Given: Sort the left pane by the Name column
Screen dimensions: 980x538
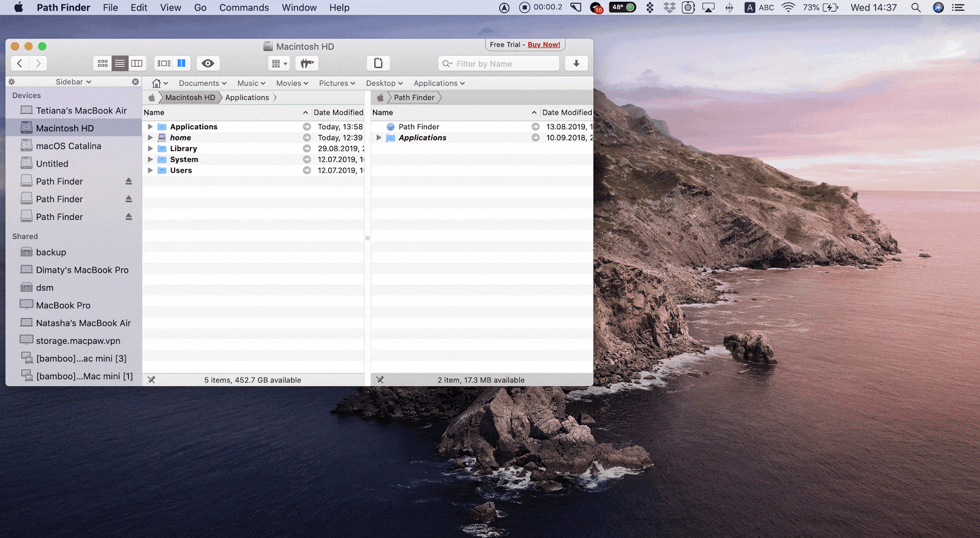Looking at the screenshot, I should [x=227, y=113].
